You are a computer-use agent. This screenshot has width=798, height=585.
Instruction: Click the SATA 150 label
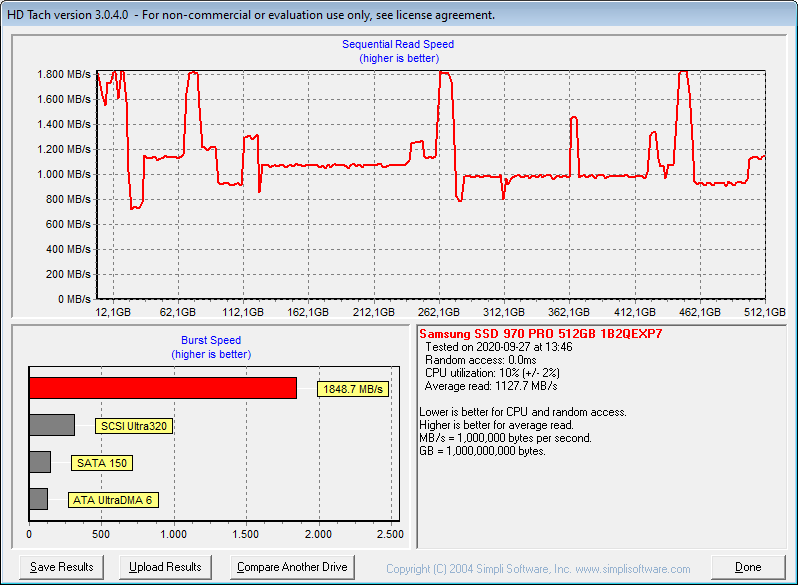tap(102, 463)
